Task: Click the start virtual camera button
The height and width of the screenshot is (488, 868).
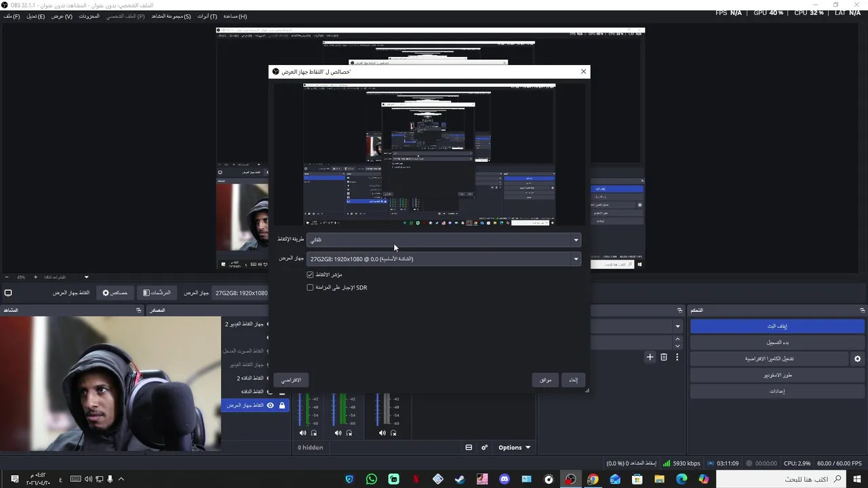Action: (x=769, y=359)
